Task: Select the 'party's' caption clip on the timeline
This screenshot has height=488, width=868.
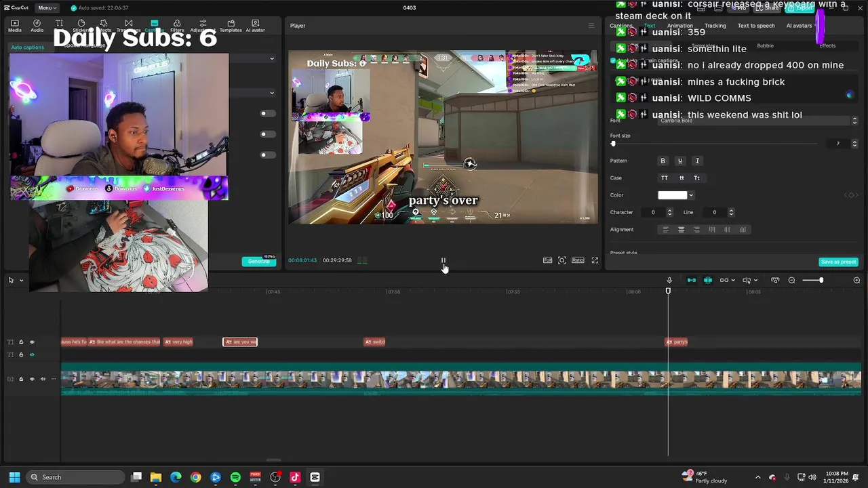Action: 677,342
